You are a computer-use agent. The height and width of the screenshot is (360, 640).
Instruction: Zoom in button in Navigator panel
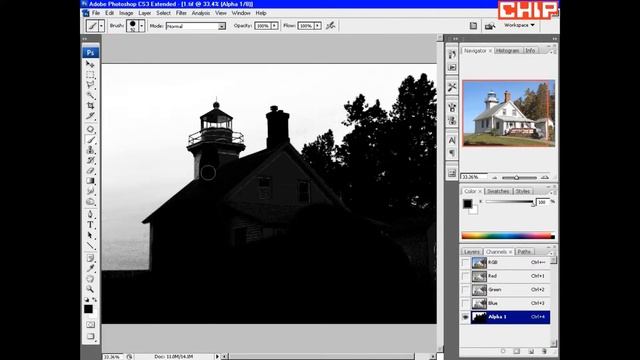pos(544,177)
